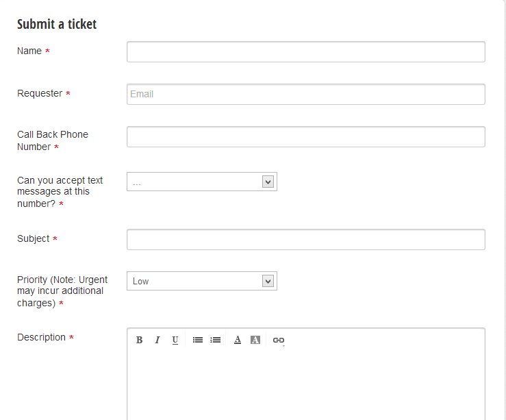Click the Submit a ticket heading

tap(57, 24)
